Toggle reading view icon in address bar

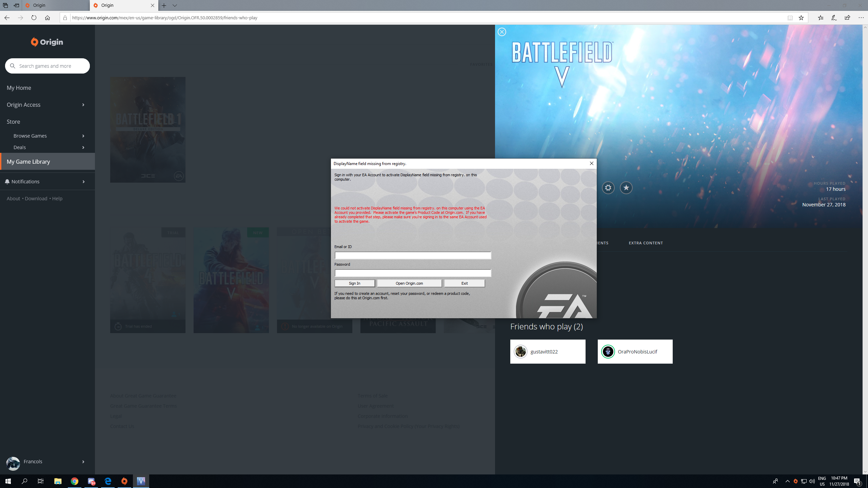tap(790, 18)
